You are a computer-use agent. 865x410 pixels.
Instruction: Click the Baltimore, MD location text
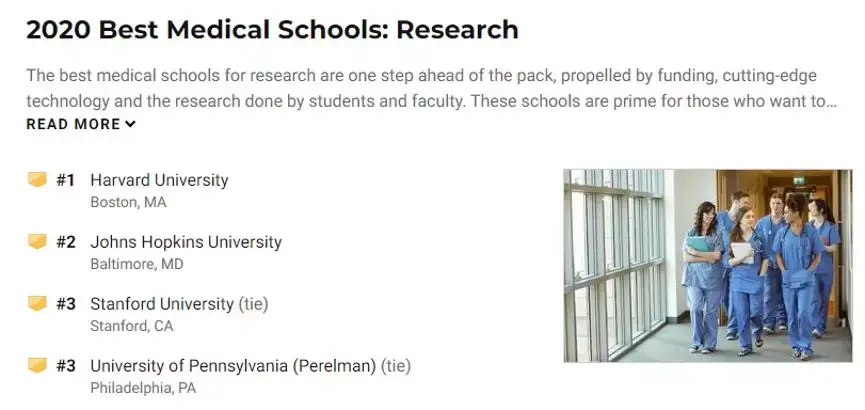137,264
